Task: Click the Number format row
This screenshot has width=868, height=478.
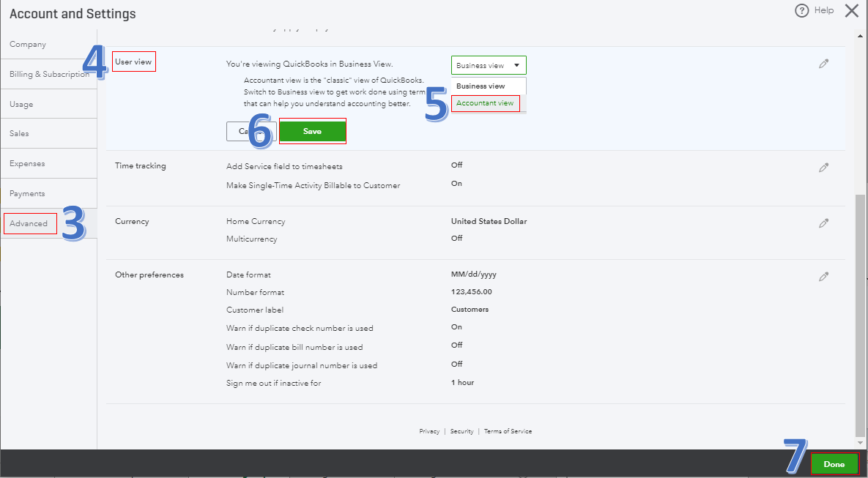Action: tap(255, 292)
